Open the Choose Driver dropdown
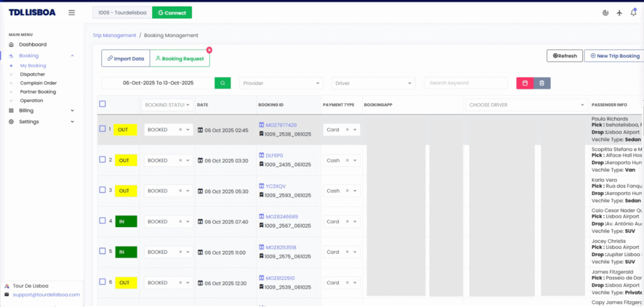This screenshot has height=307, width=644. click(527, 105)
